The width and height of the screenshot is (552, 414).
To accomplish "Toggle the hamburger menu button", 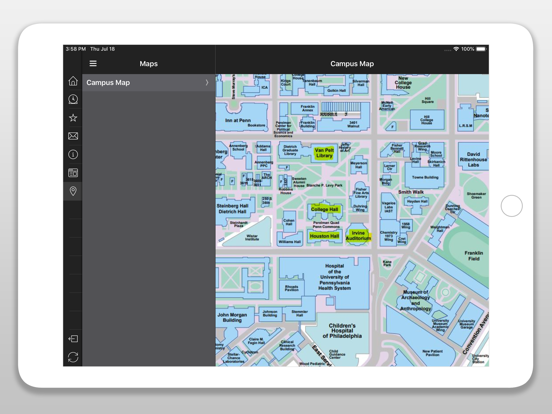I will click(x=93, y=63).
